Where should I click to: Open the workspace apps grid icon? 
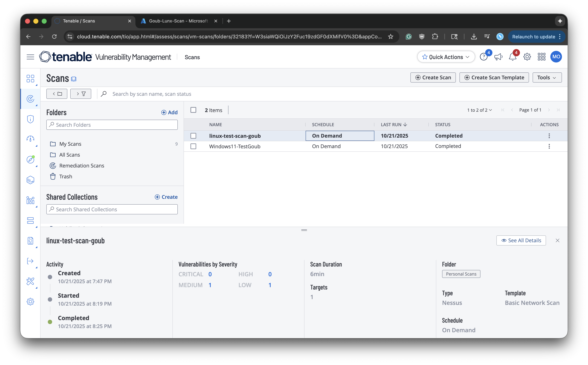click(541, 57)
